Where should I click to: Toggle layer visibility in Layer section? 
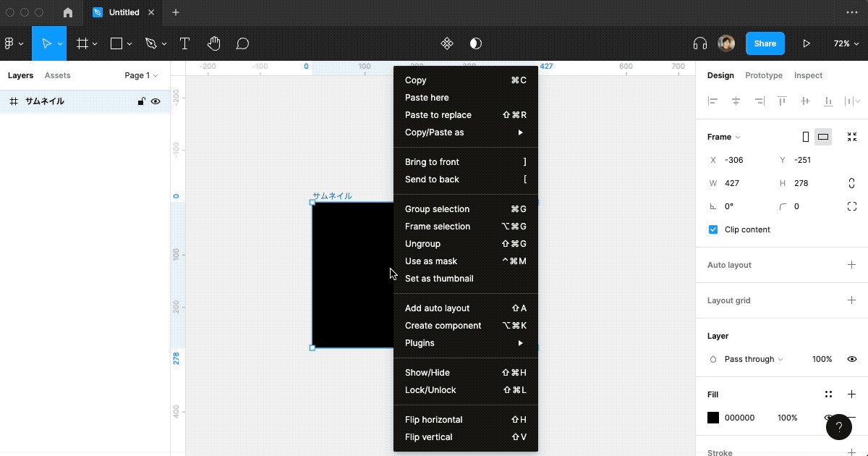pyautogui.click(x=852, y=359)
